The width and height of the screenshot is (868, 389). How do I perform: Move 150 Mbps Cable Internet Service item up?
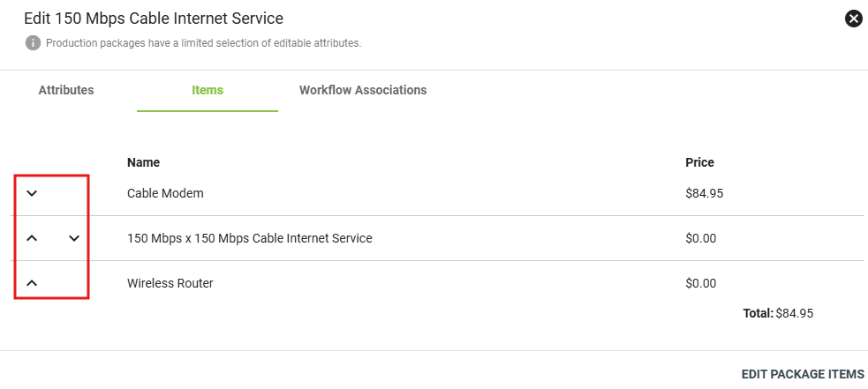tap(32, 238)
